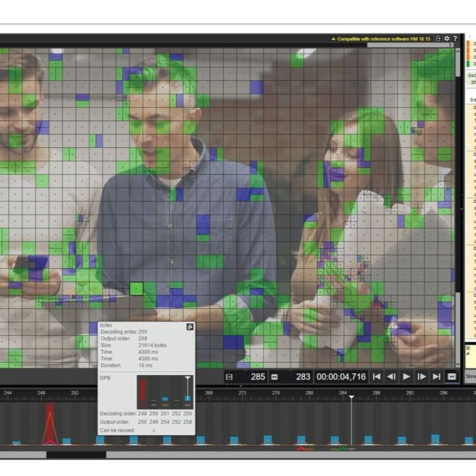Jump to the last frame
This screenshot has width=476, height=476.
(x=437, y=377)
